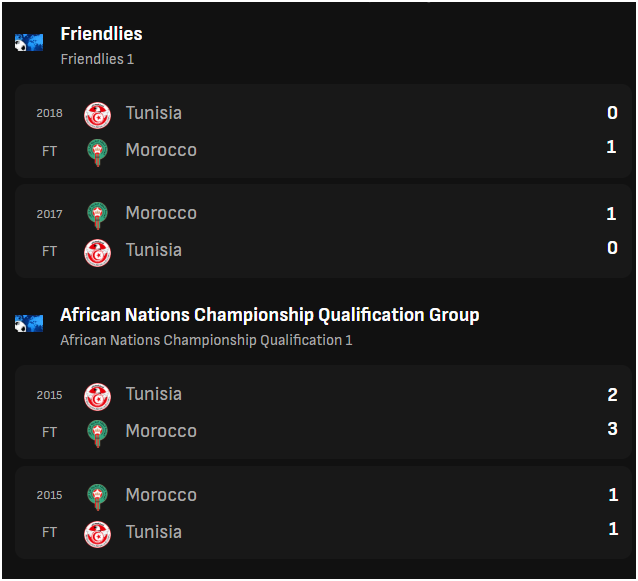
Task: Click the Friendlies world-map football icon
Action: point(29,43)
